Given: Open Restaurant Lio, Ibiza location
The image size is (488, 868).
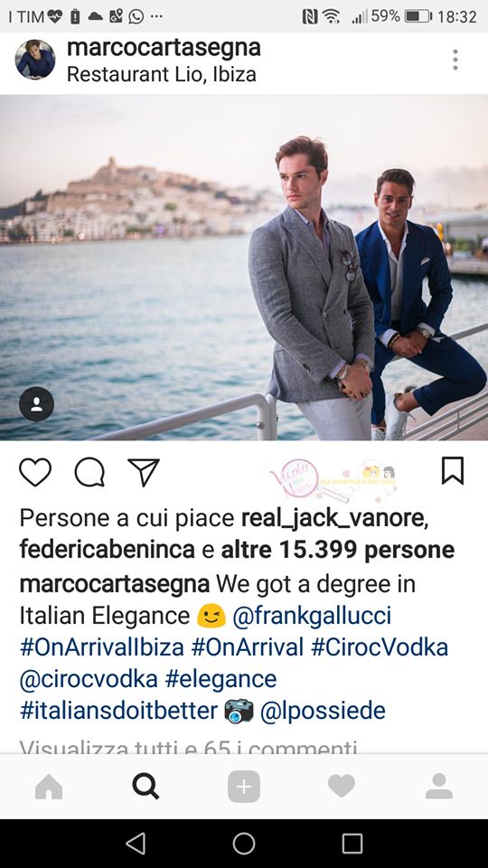Looking at the screenshot, I should click(x=162, y=74).
